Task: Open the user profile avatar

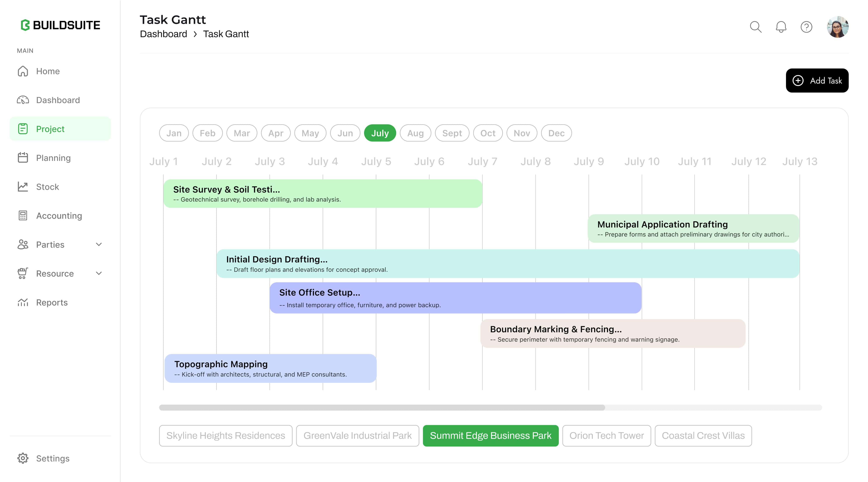Action: tap(838, 27)
